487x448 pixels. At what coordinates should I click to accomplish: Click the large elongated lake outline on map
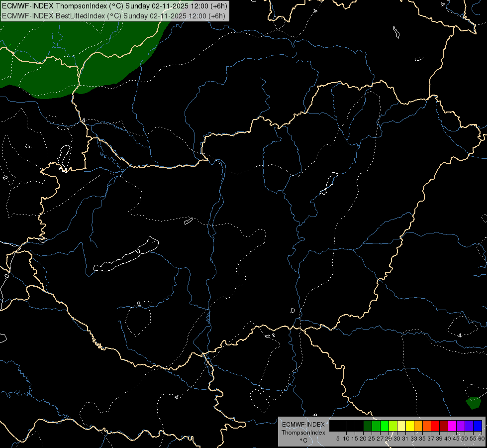click(x=126, y=254)
